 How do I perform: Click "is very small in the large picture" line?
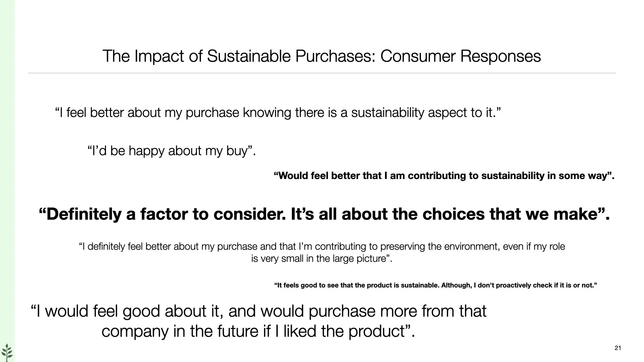[321, 259]
